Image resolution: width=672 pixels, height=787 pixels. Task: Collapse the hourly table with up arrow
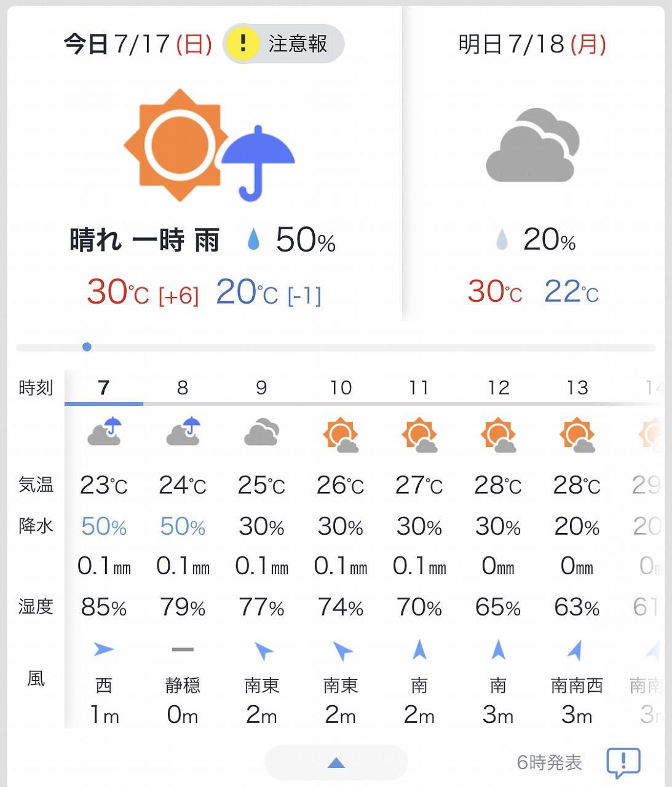[x=336, y=763]
